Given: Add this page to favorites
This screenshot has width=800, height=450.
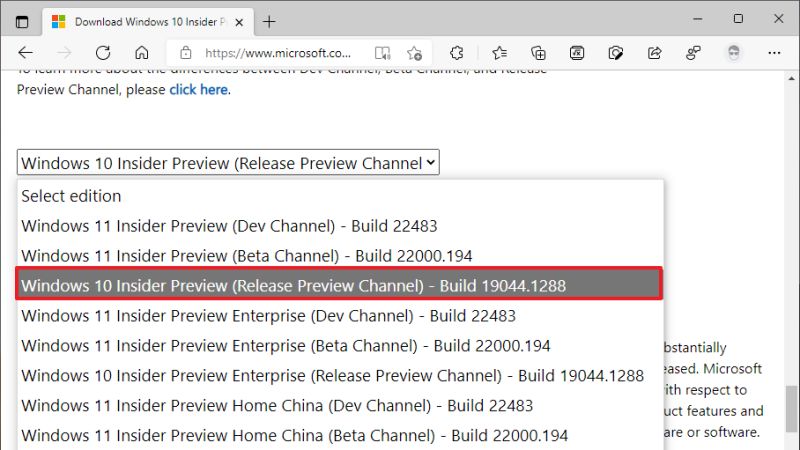Looking at the screenshot, I should pyautogui.click(x=414, y=53).
